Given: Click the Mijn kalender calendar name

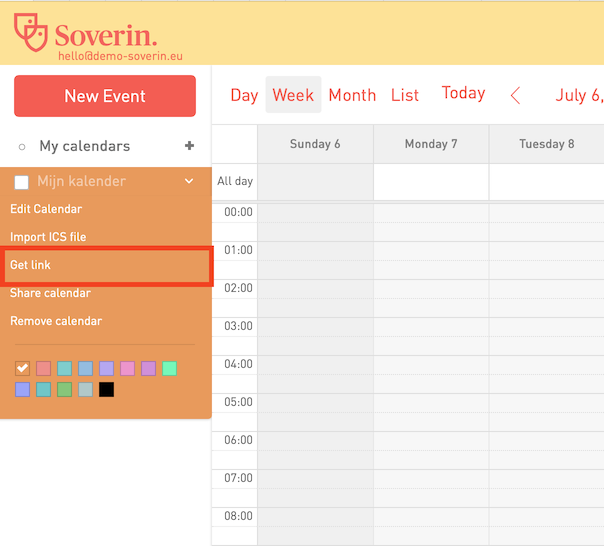Looking at the screenshot, I should [x=82, y=181].
